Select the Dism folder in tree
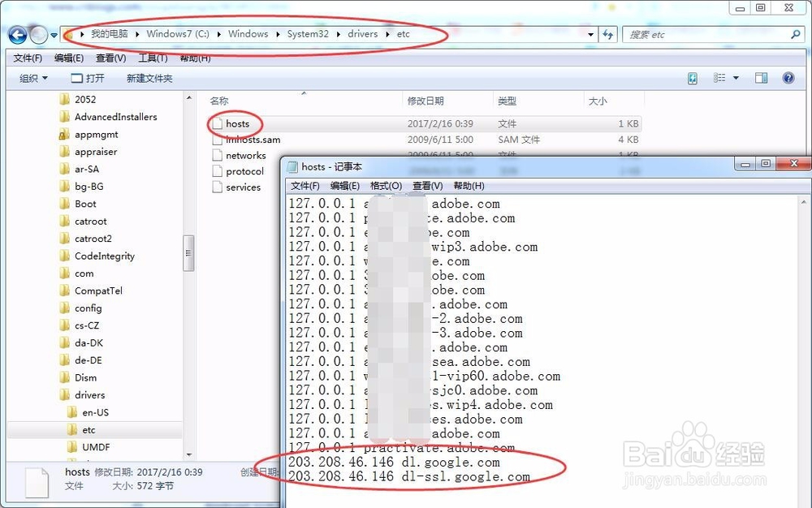Image resolution: width=812 pixels, height=508 pixels. 85,377
